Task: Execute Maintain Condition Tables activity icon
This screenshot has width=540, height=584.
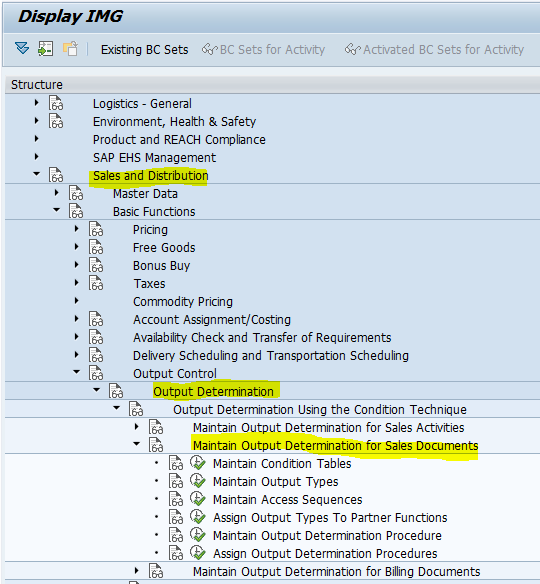Action: pyautogui.click(x=198, y=463)
